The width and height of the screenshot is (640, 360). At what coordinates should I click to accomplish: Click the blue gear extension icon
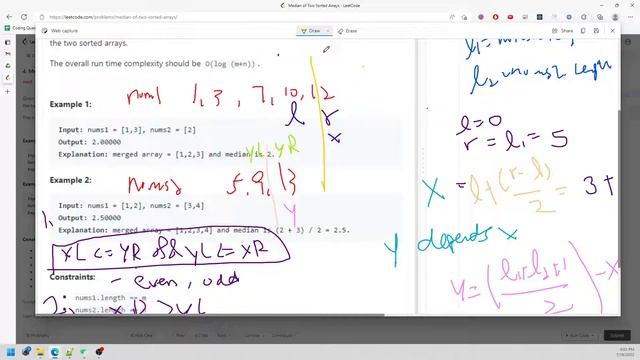coord(569,17)
